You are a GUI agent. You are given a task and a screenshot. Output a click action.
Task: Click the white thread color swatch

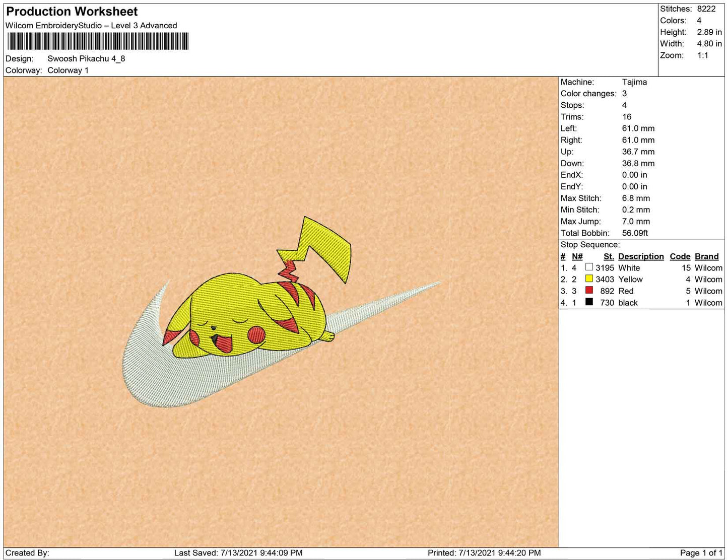[x=589, y=267]
